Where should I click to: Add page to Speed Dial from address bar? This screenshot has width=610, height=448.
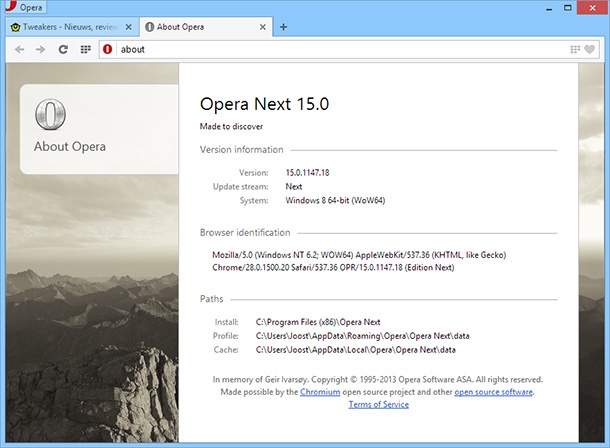(575, 49)
